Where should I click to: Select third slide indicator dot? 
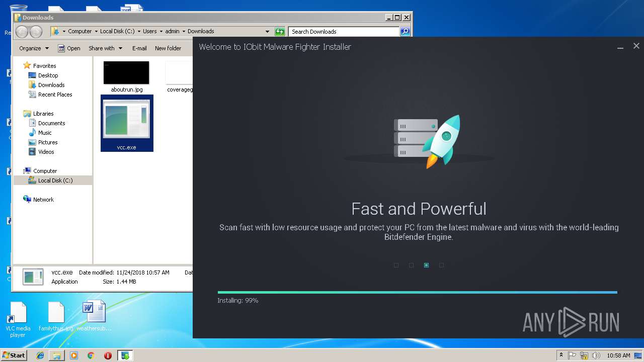pyautogui.click(x=426, y=265)
